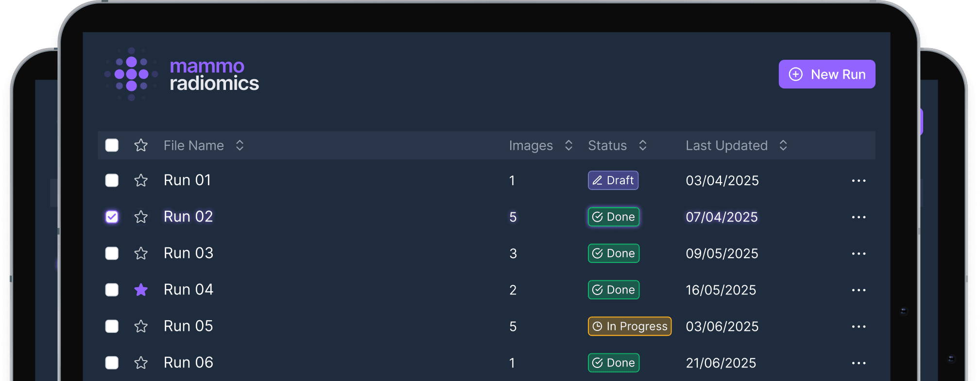The height and width of the screenshot is (381, 980).
Task: Sort by Images column arrows
Action: tap(568, 145)
